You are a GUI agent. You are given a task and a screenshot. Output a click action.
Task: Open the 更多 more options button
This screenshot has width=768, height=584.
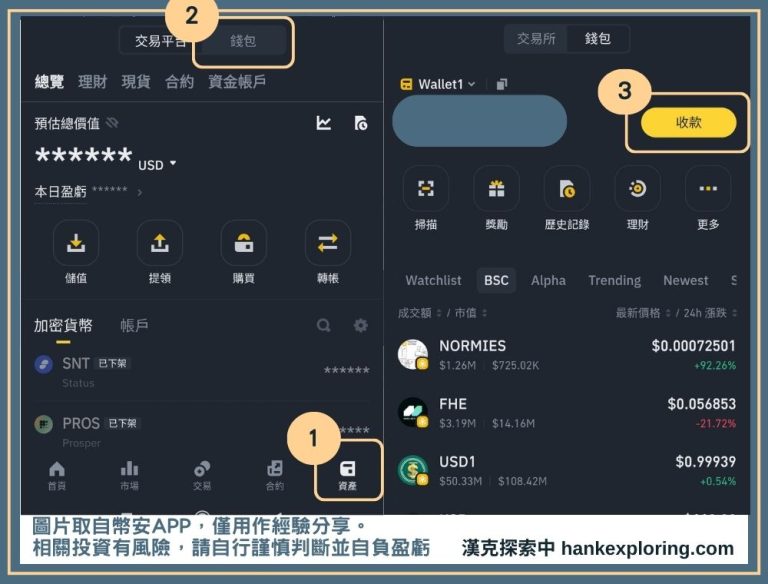[x=708, y=189]
